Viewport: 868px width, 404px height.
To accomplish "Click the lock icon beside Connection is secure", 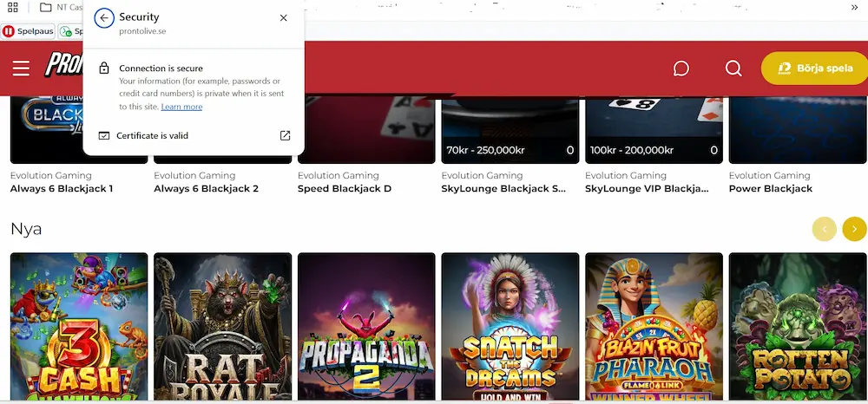I will (x=103, y=68).
